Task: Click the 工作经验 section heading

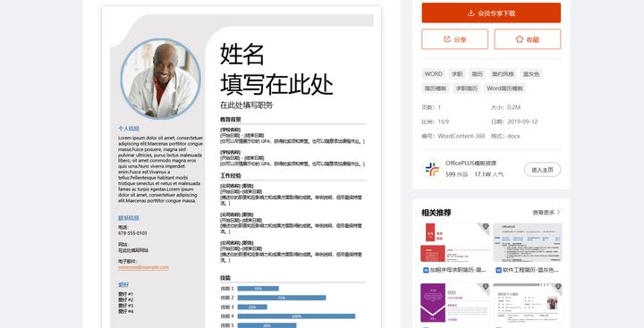Action: pyautogui.click(x=231, y=176)
